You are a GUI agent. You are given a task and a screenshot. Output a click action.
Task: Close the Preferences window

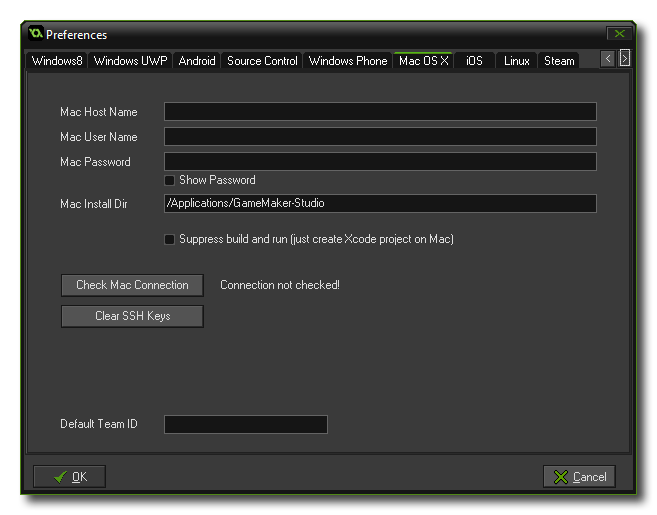[619, 34]
